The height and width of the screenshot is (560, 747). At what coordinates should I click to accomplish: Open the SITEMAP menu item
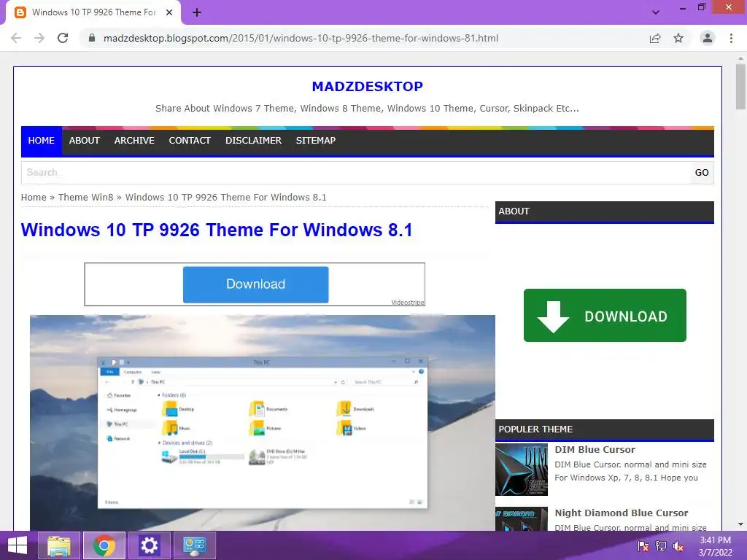coord(316,141)
